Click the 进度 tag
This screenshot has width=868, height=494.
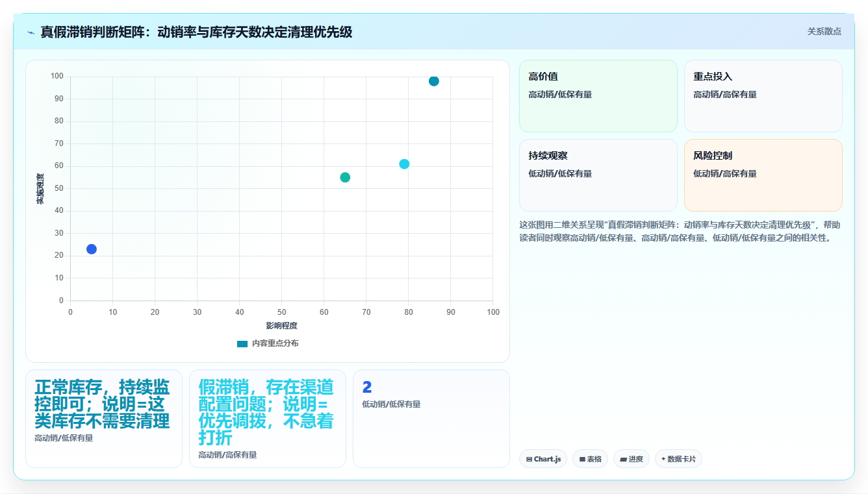point(632,459)
